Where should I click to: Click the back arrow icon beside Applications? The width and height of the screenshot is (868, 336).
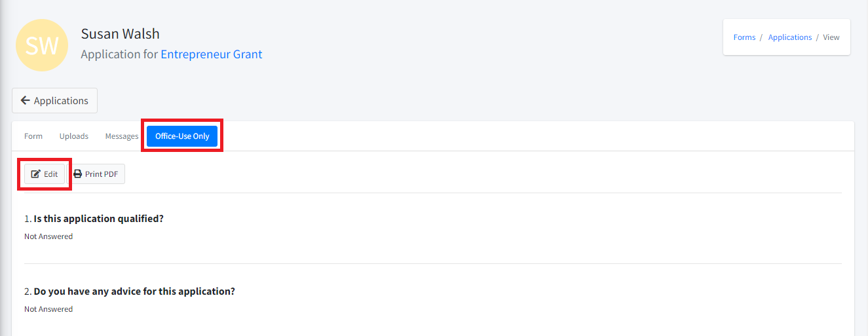(x=26, y=100)
